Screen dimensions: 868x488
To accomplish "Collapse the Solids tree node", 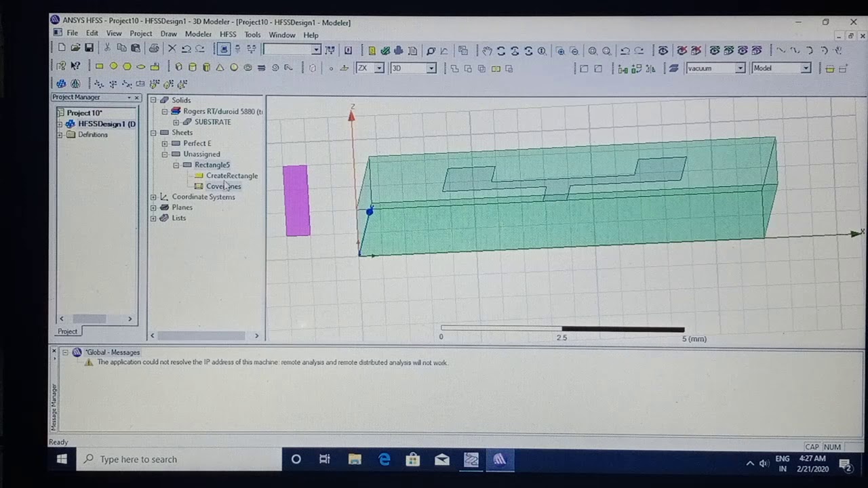I will pos(153,100).
